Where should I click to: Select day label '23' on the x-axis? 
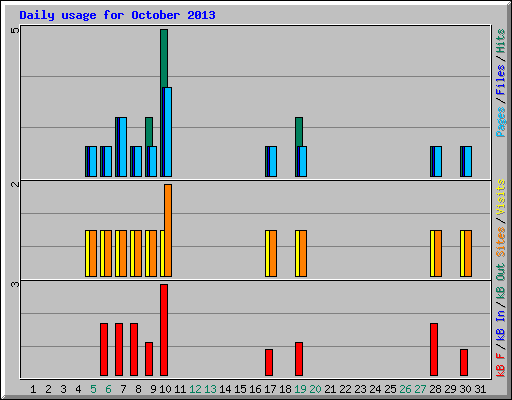360,389
